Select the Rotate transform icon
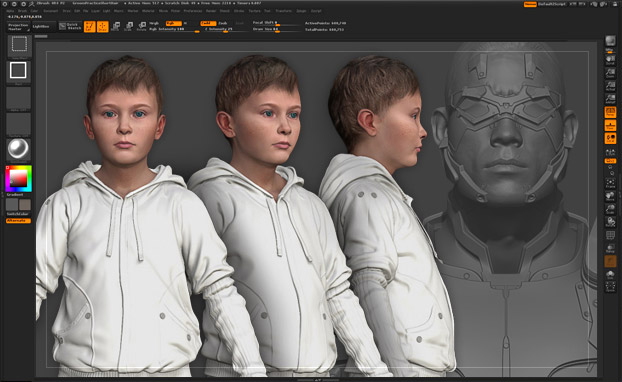This screenshot has height=382, width=622. 142,27
